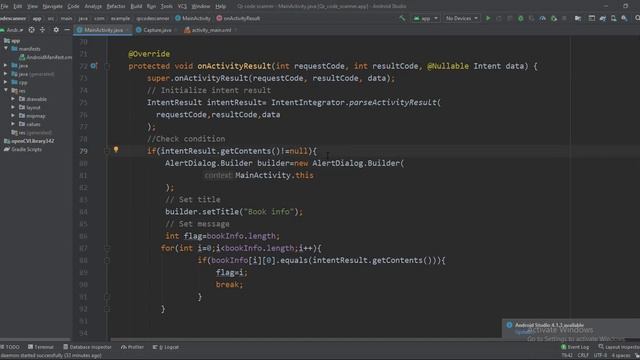Select openCVLibrary342 module in project tree

(29, 141)
